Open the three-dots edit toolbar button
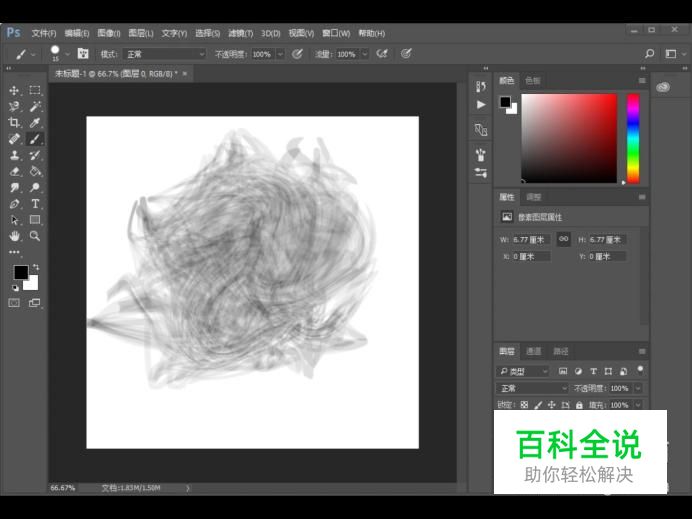The height and width of the screenshot is (519, 692). tap(14, 252)
